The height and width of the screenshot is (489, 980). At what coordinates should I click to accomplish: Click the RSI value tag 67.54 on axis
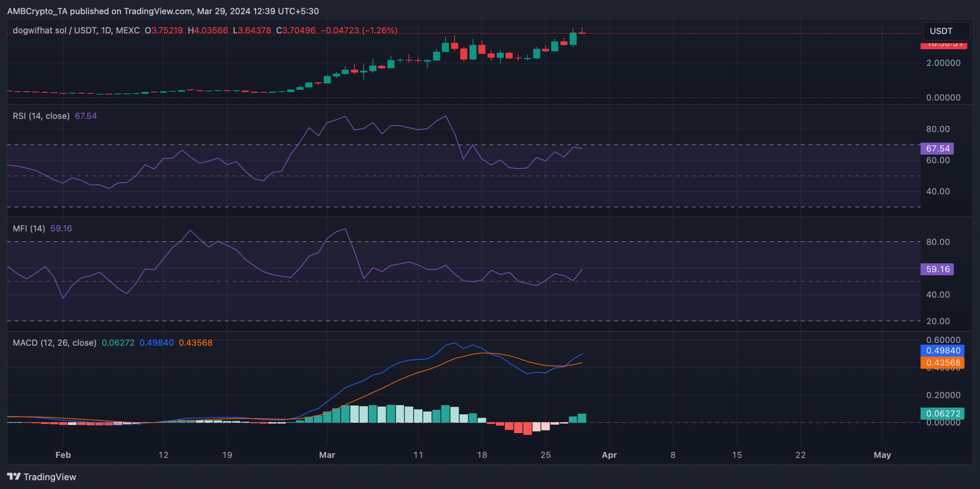coord(937,149)
